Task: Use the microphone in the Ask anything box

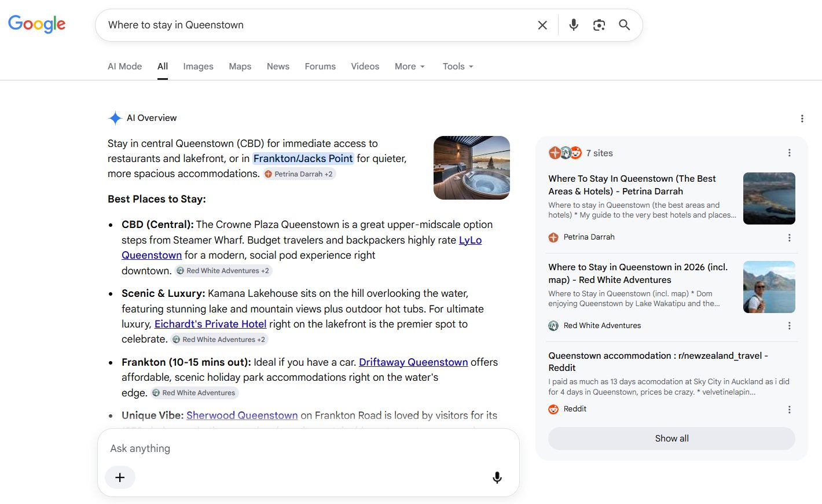Action: 497,477
